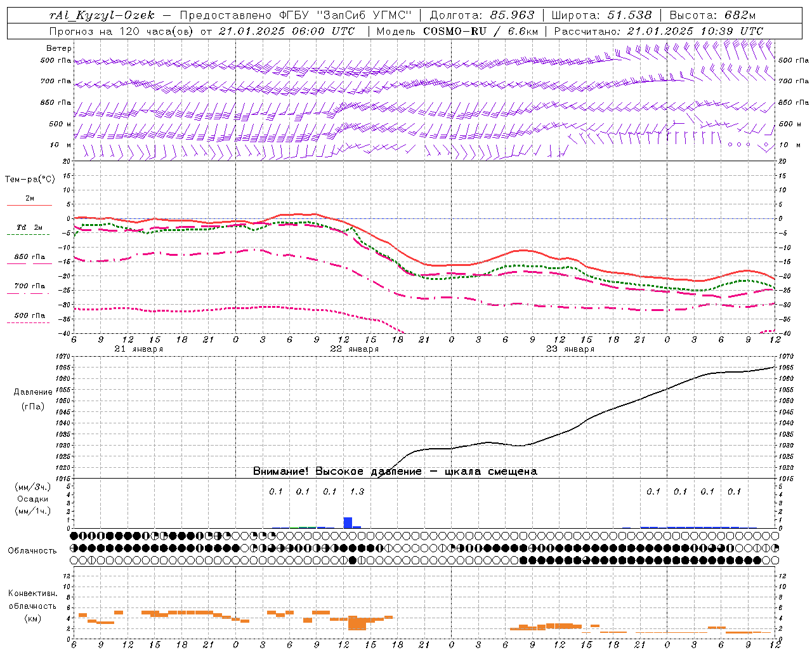The image size is (812, 650).
Task: Click the (мм/1ч.) precipitation unit label
Action: (x=33, y=511)
